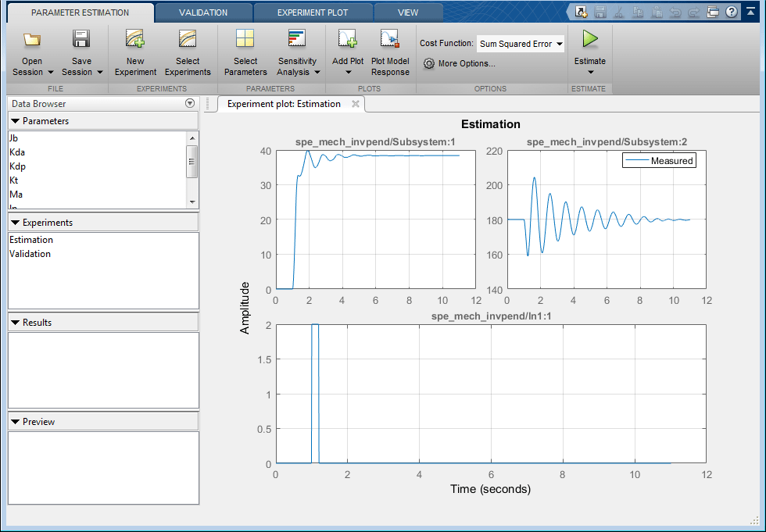Click the Parameters list scrollbar thumb
766x532 pixels.
coord(192,162)
